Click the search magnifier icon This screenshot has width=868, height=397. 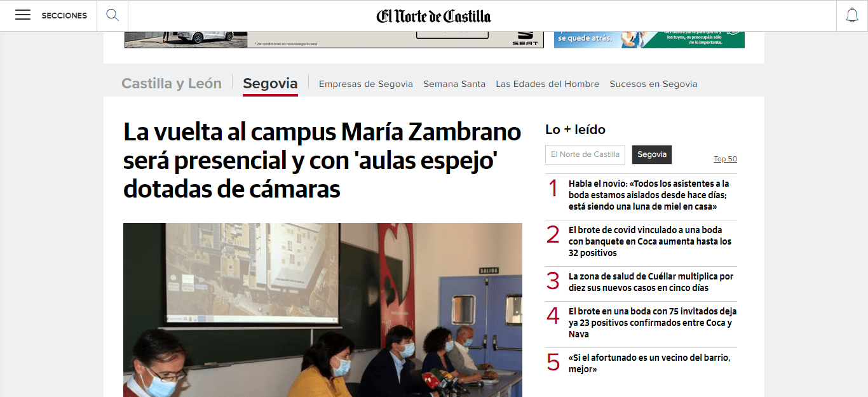[x=112, y=15]
